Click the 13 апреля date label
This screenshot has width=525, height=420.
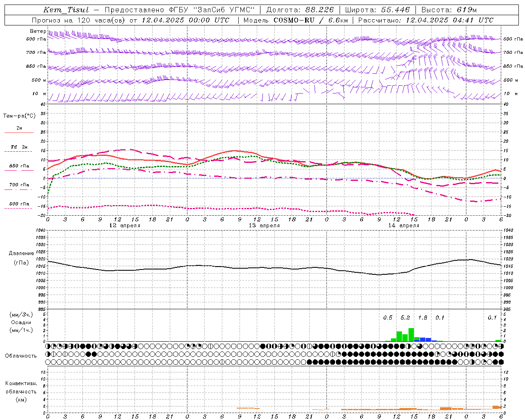264,226
